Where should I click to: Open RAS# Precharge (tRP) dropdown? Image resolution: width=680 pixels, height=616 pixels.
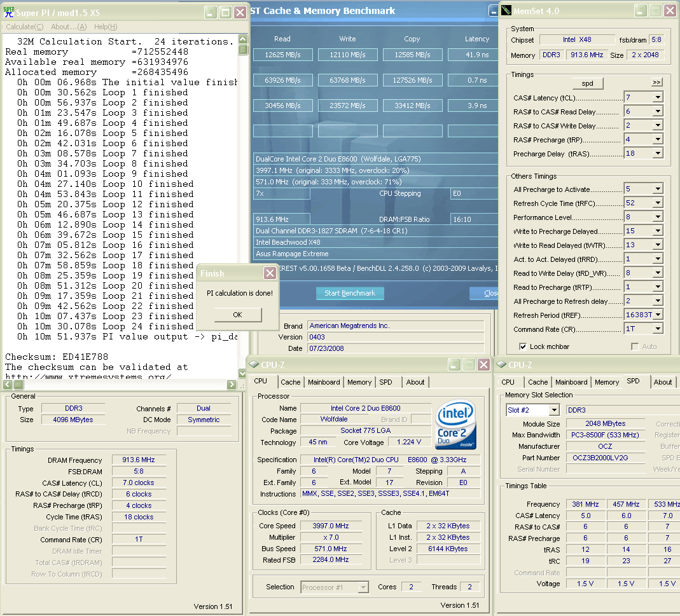[658, 139]
